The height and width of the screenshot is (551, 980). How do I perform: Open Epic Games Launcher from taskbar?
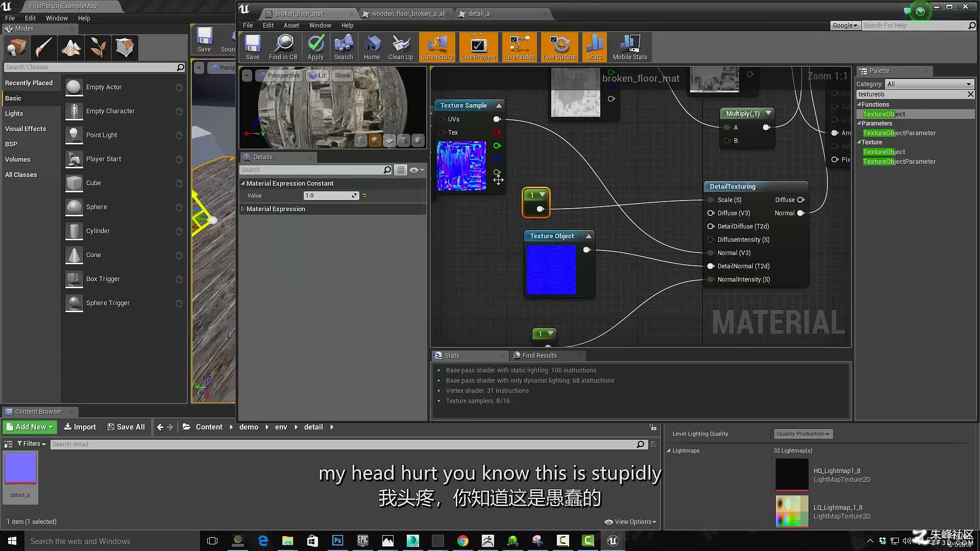362,541
